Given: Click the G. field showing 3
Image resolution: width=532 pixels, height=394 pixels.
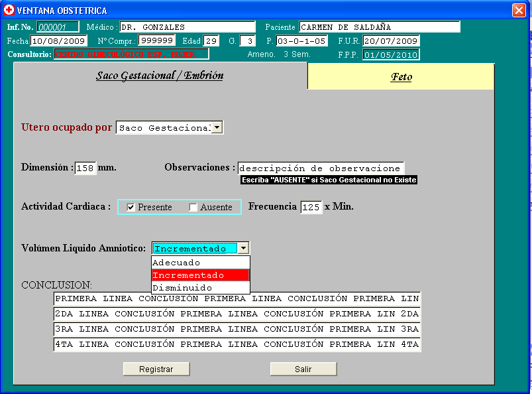Looking at the screenshot, I should click(x=247, y=40).
